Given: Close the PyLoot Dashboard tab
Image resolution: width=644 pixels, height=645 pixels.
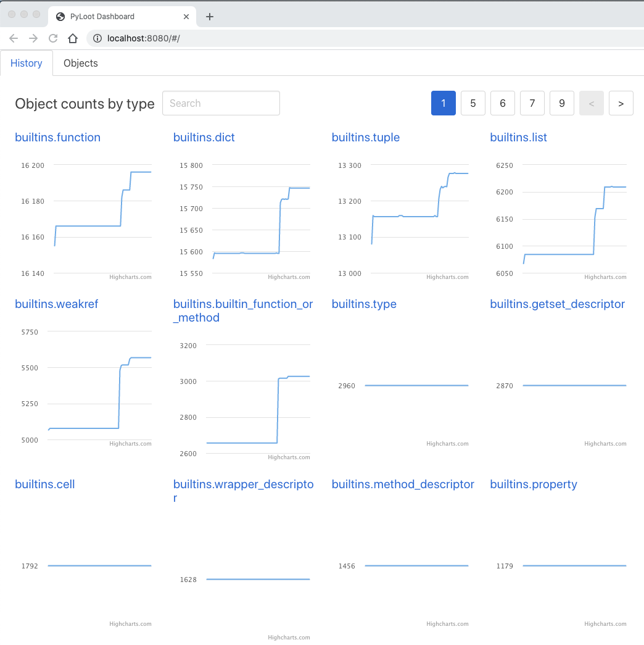Looking at the screenshot, I should 186,17.
